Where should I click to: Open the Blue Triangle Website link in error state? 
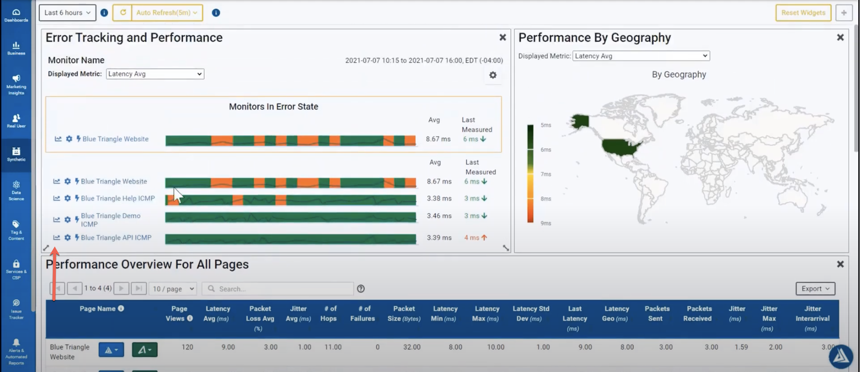[x=115, y=139]
